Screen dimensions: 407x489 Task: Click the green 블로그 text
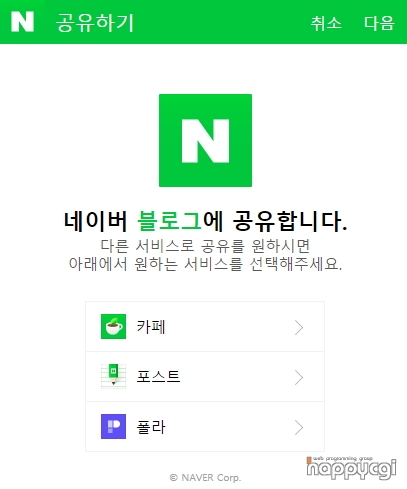coord(169,221)
